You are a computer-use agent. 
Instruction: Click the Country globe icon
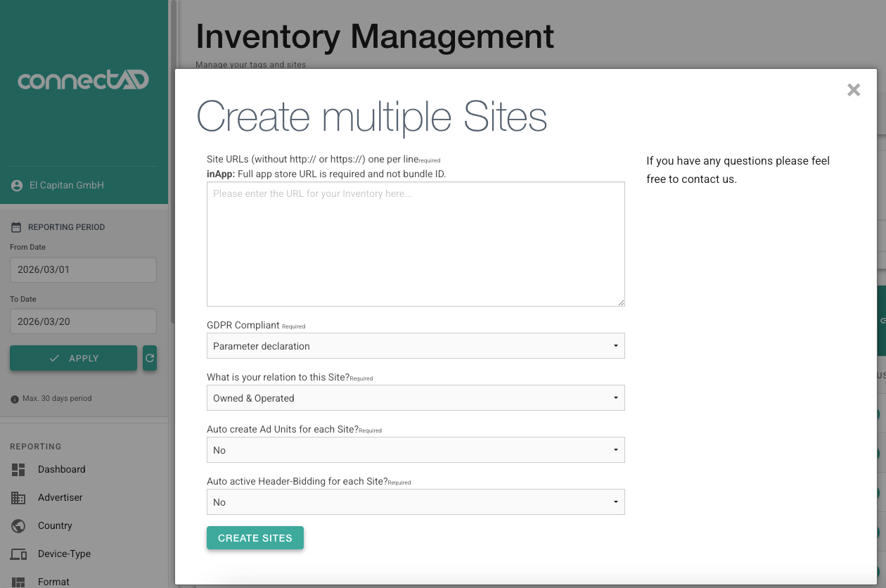(x=18, y=526)
